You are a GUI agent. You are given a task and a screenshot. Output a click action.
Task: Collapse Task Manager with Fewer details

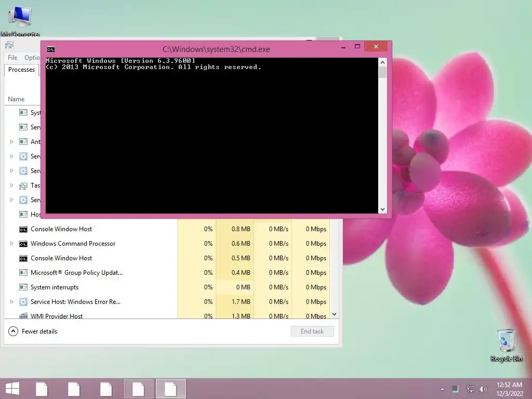click(x=33, y=331)
